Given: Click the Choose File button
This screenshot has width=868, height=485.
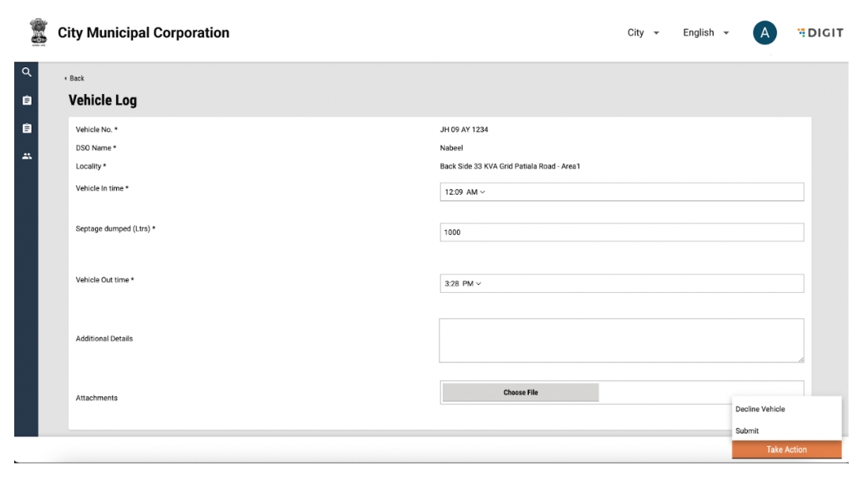Looking at the screenshot, I should pyautogui.click(x=520, y=392).
